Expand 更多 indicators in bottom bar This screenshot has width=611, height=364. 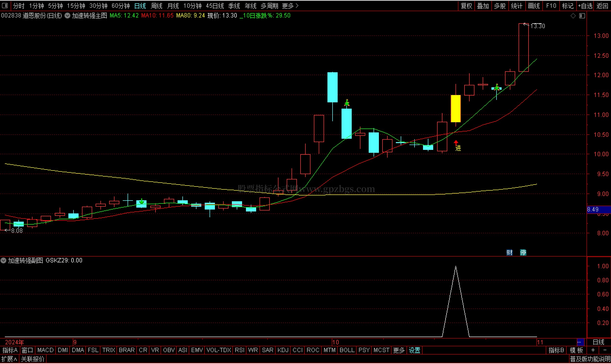click(x=399, y=351)
